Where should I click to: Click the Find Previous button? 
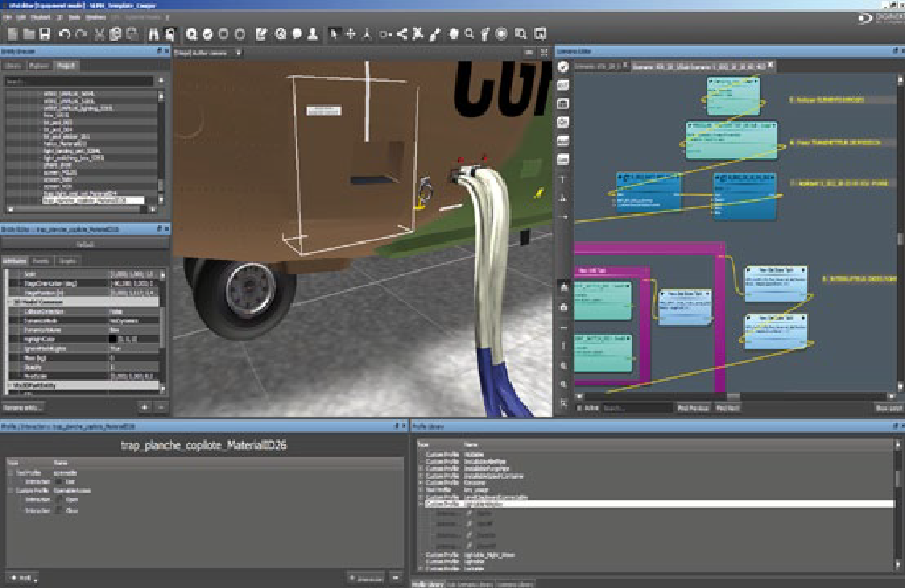tap(693, 409)
